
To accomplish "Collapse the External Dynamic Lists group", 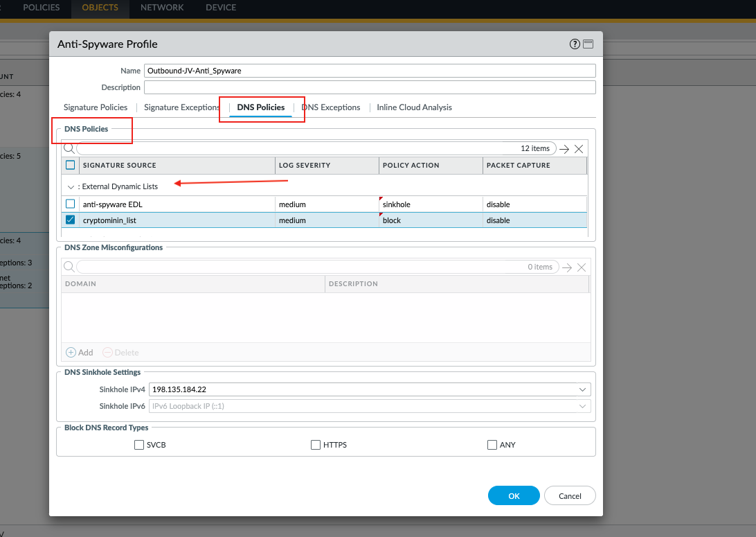I will pos(71,187).
